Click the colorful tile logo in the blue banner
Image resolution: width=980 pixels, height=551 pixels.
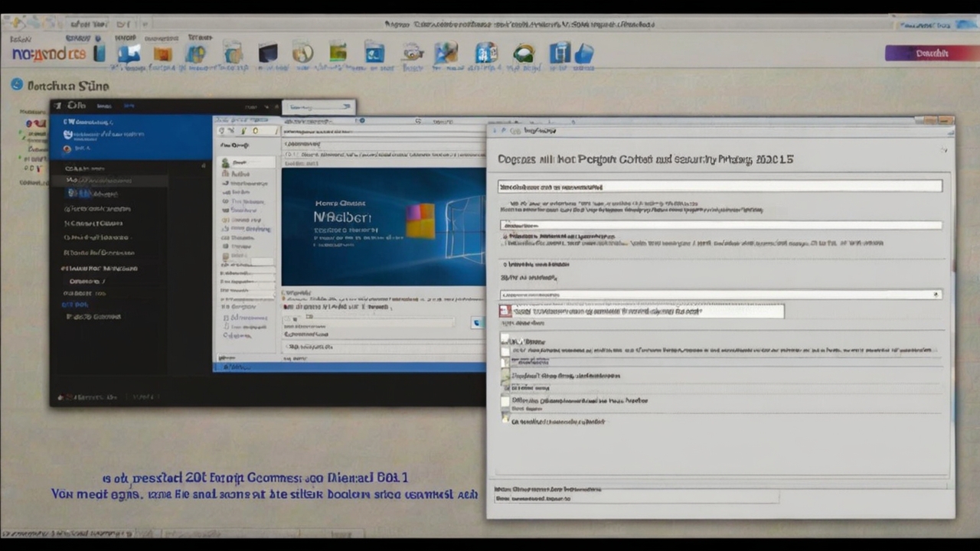pos(420,220)
